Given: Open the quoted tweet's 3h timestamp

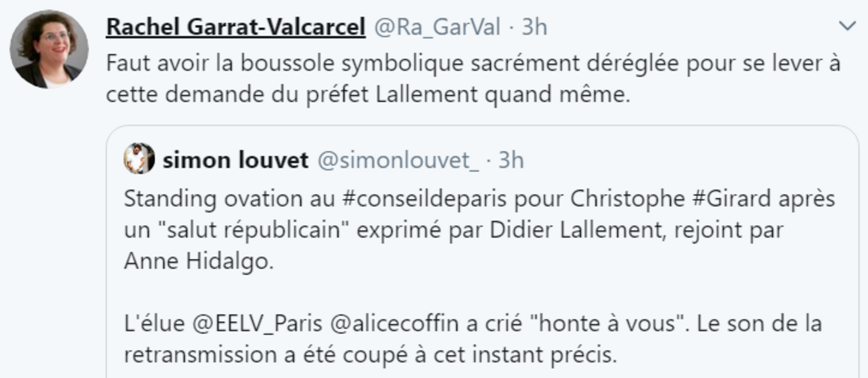Looking at the screenshot, I should pyautogui.click(x=511, y=160).
